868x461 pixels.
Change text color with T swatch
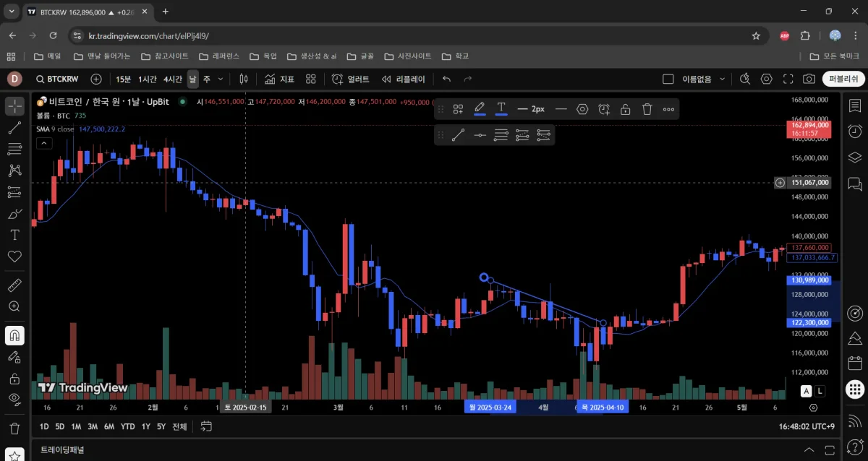(501, 109)
